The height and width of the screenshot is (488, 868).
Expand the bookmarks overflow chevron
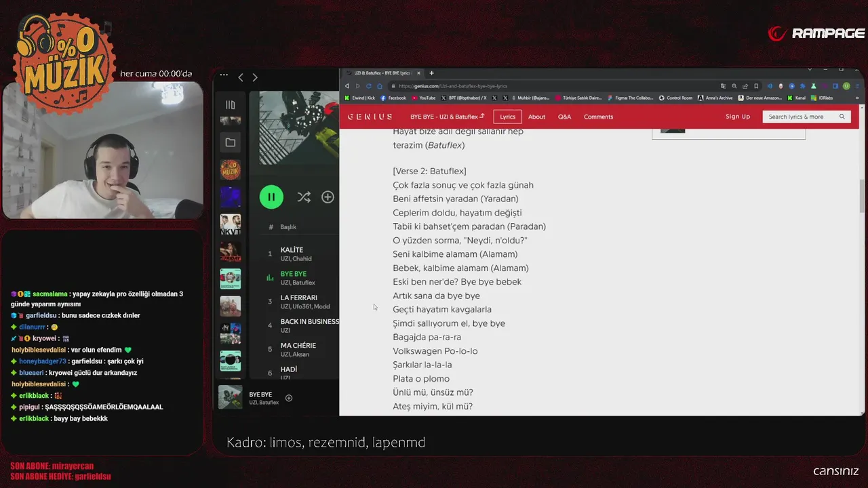pos(857,98)
